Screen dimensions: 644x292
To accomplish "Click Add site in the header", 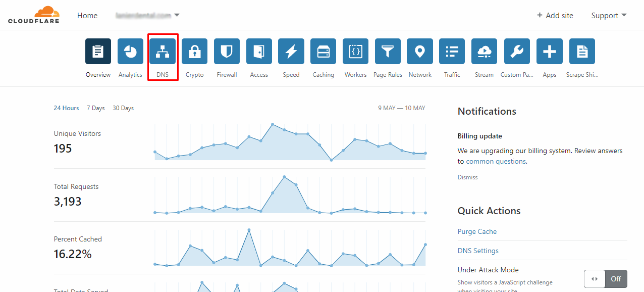I will point(555,16).
